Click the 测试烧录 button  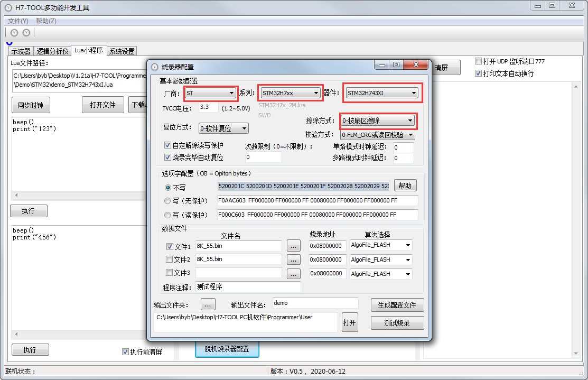point(397,322)
